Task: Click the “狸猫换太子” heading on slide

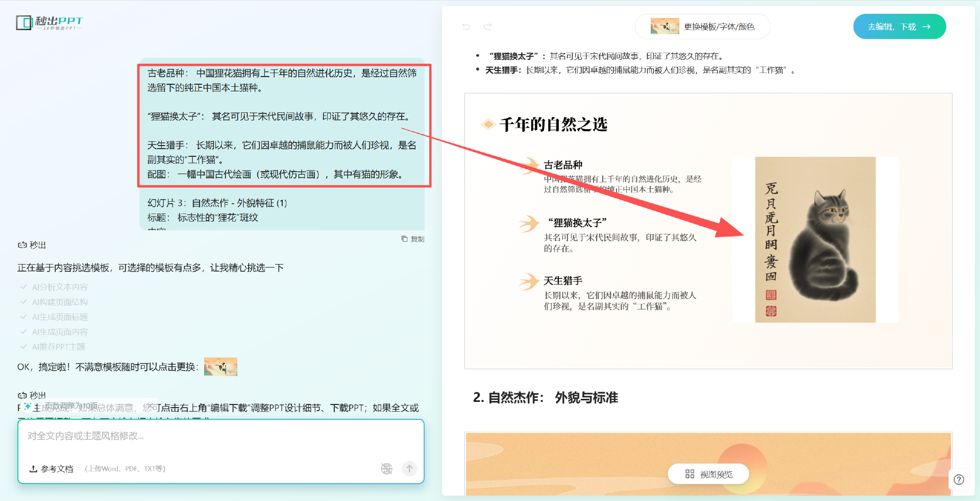Action: point(577,223)
